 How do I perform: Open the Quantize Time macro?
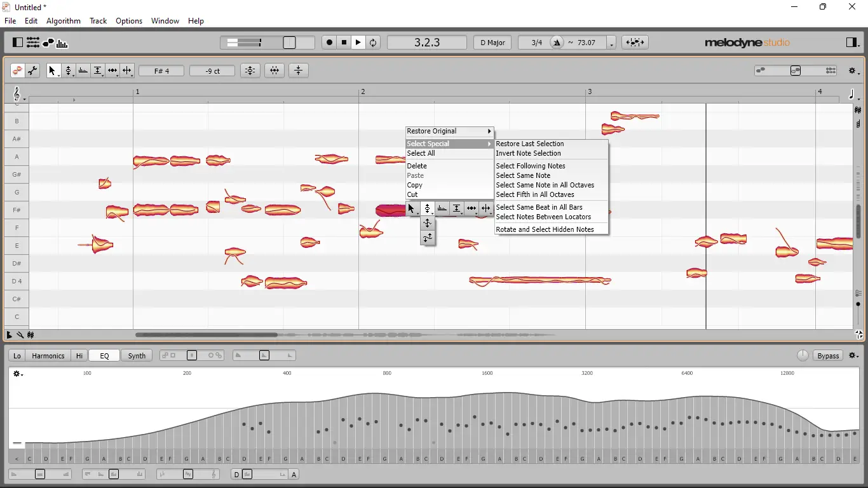coord(275,71)
